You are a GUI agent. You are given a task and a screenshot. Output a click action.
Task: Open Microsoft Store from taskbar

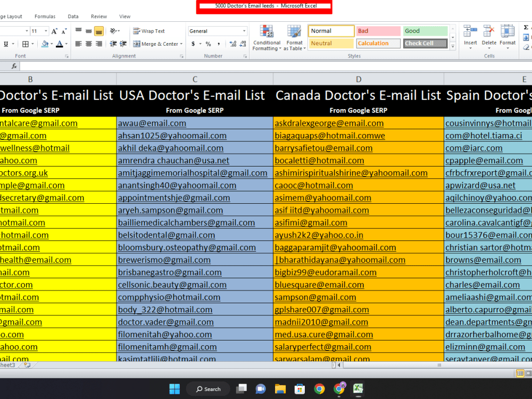click(x=300, y=389)
